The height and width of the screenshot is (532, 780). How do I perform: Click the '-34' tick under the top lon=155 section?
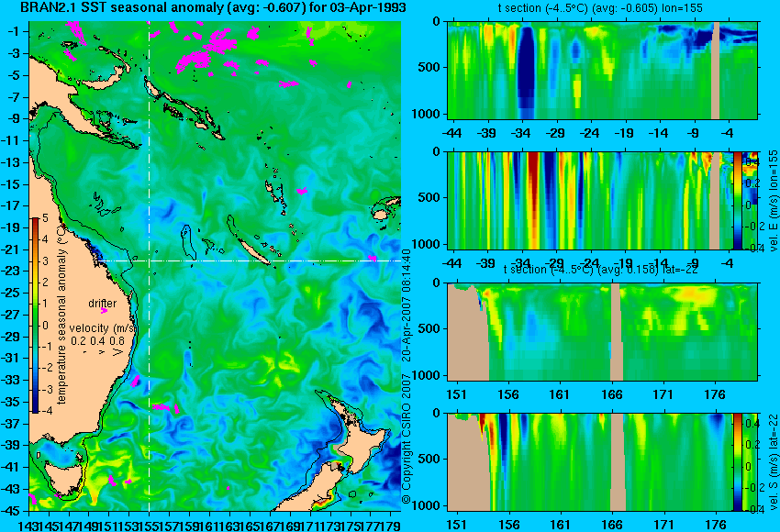(521, 133)
